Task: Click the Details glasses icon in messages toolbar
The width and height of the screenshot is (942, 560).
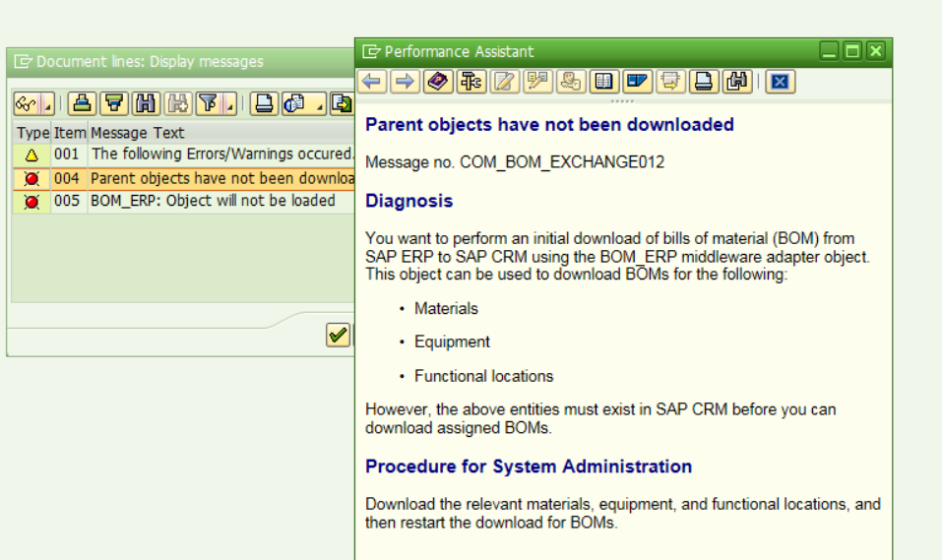Action: click(27, 104)
